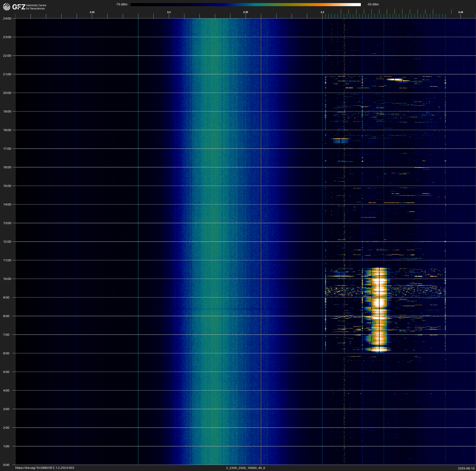This screenshot has height=471, width=476.
Task: Click the 2.35 frequency axis label
Action: tap(246, 12)
